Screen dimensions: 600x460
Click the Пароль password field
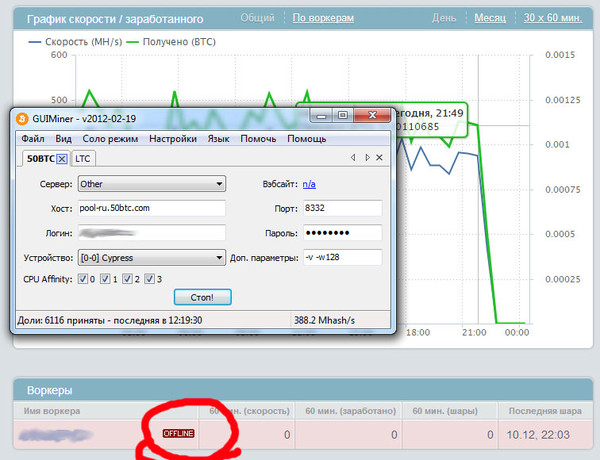pos(343,233)
